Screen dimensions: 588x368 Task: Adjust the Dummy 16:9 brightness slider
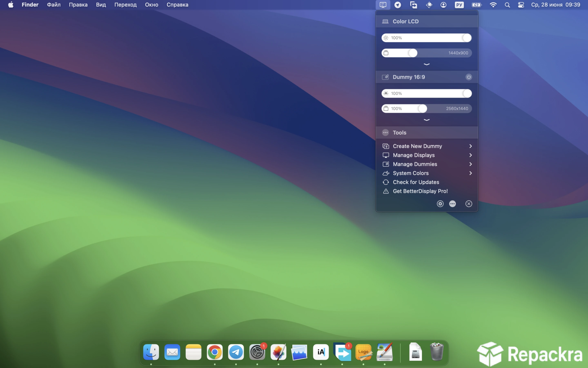click(427, 93)
